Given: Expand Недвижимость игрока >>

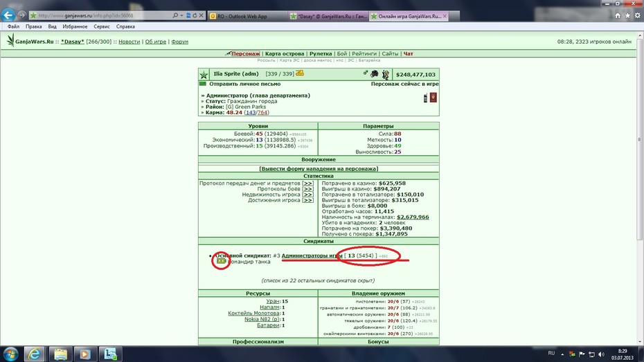Looking at the screenshot, I should 308,194.
